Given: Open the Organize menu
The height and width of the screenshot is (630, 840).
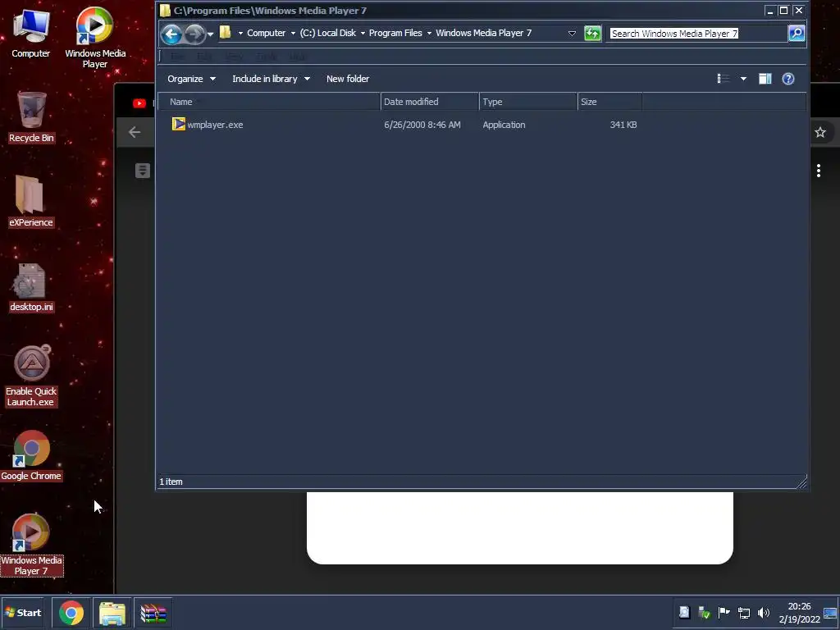Looking at the screenshot, I should pyautogui.click(x=191, y=79).
